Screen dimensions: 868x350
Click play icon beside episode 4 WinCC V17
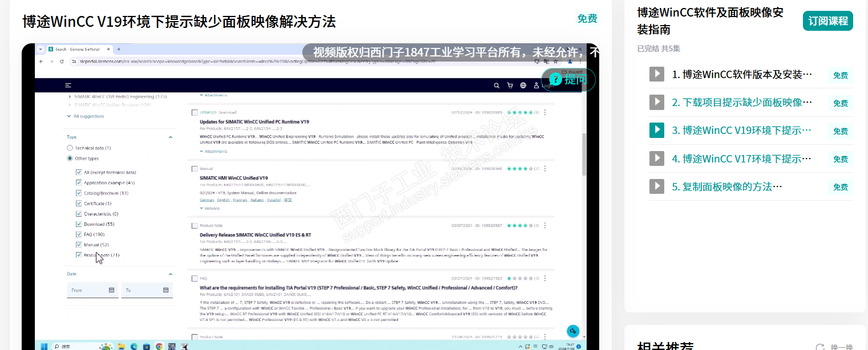[x=657, y=158]
